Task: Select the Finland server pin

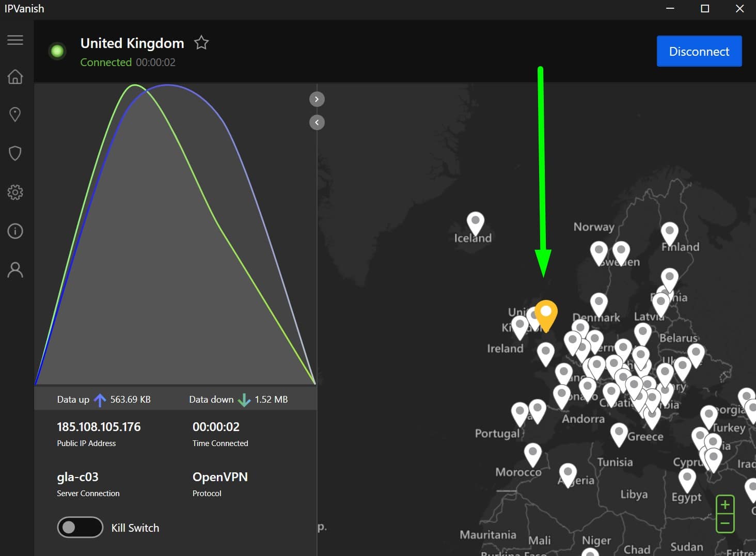Action: point(670,234)
